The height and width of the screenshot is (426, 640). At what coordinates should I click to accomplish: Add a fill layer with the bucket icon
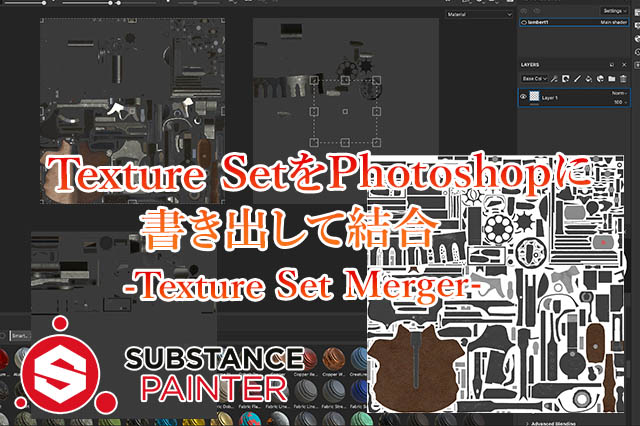[x=589, y=77]
